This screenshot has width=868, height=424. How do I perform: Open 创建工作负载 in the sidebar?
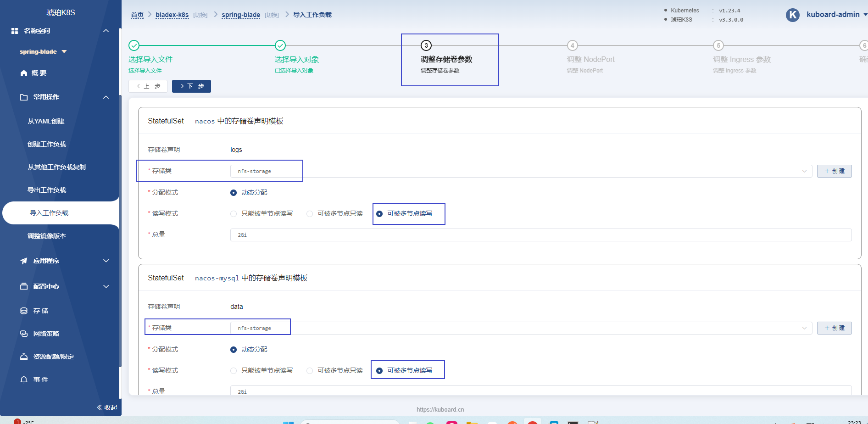(47, 144)
